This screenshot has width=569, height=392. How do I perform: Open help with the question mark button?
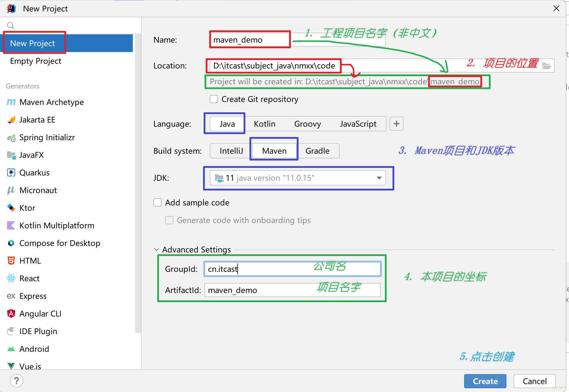click(x=16, y=381)
